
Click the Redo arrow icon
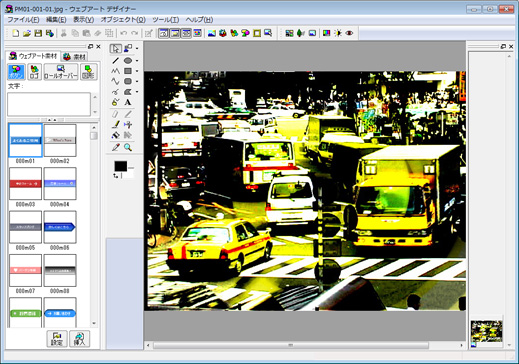pos(135,33)
